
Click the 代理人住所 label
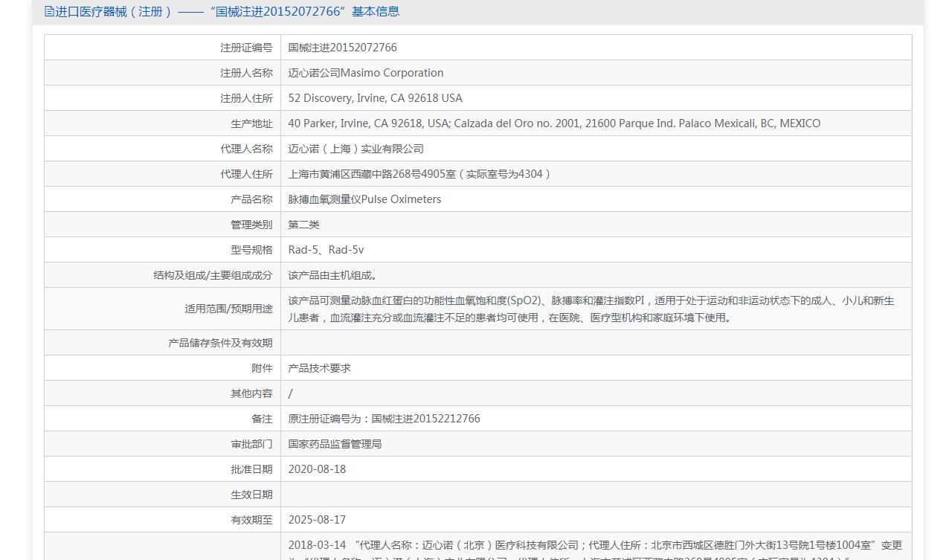(246, 174)
